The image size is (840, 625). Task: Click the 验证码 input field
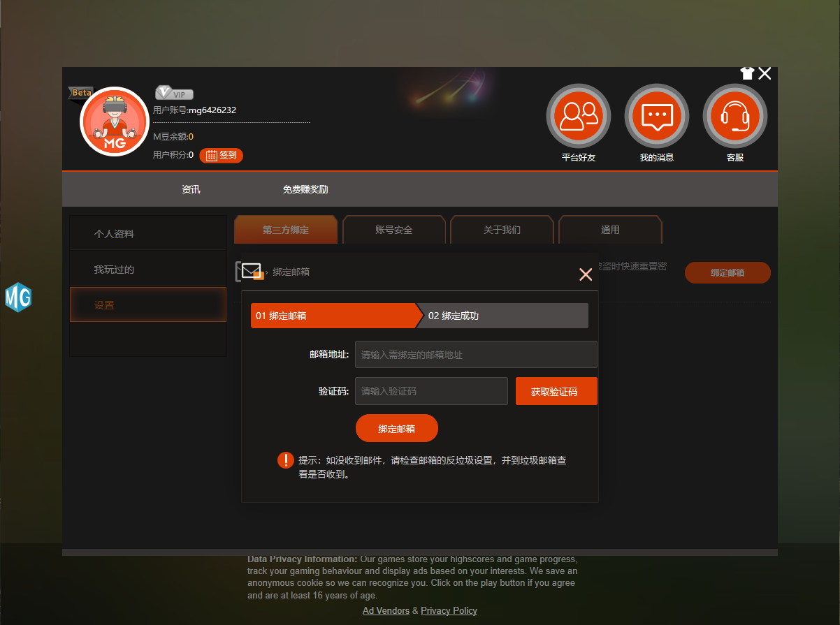pos(431,391)
